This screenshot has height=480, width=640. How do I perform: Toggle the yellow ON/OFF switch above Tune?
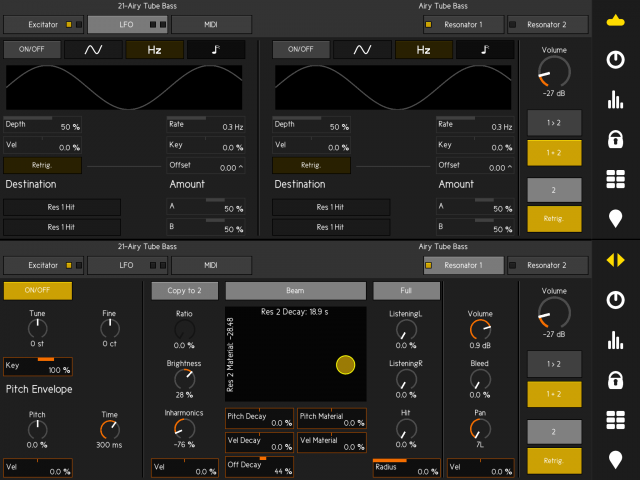[39, 290]
